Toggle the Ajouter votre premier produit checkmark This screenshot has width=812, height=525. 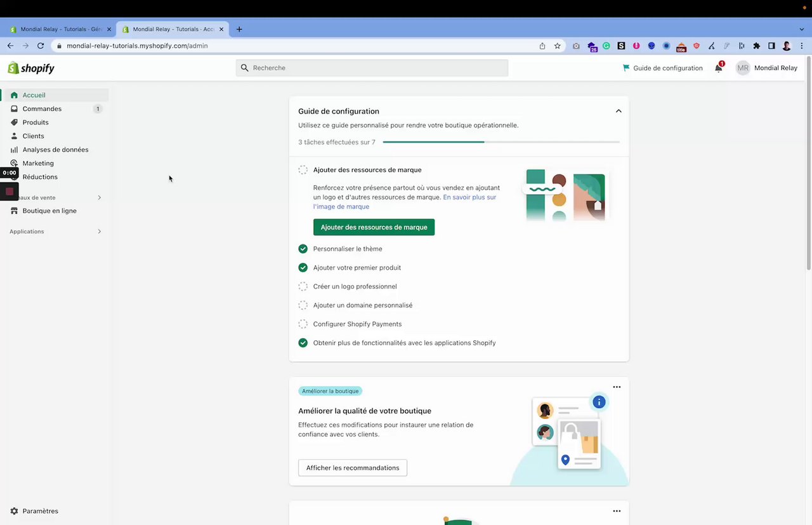pyautogui.click(x=303, y=268)
